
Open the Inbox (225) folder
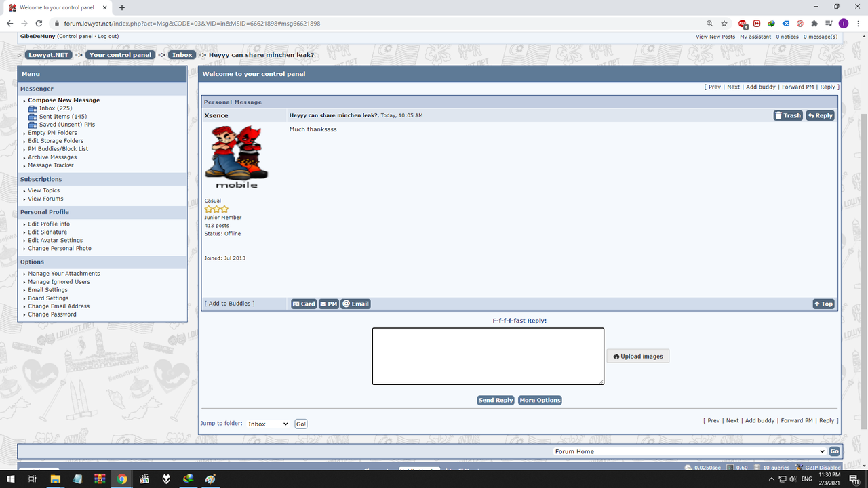click(55, 108)
